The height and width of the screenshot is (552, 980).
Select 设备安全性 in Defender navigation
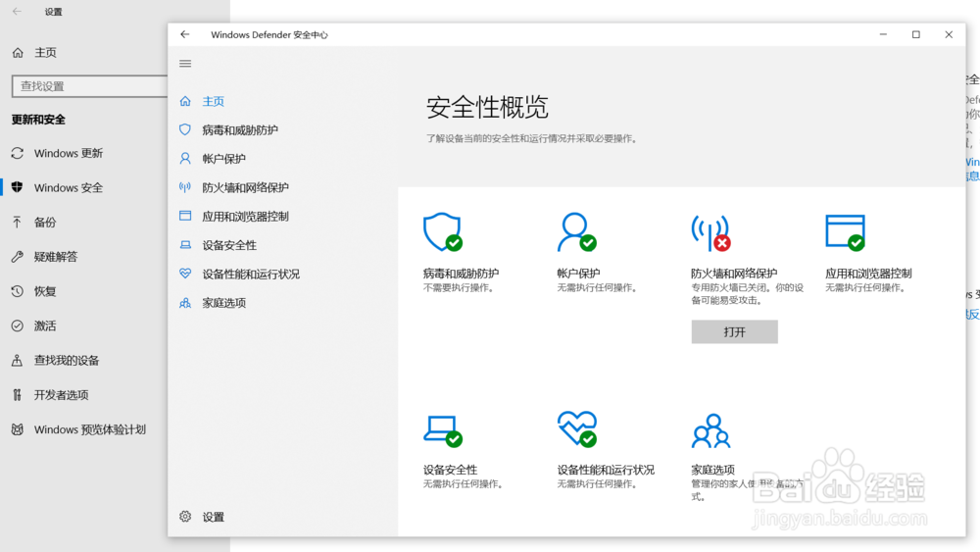point(229,245)
